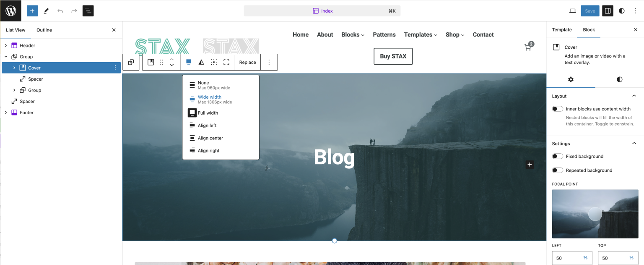The width and height of the screenshot is (644, 265).
Task: Toggle Fixed background switch
Action: pyautogui.click(x=557, y=156)
